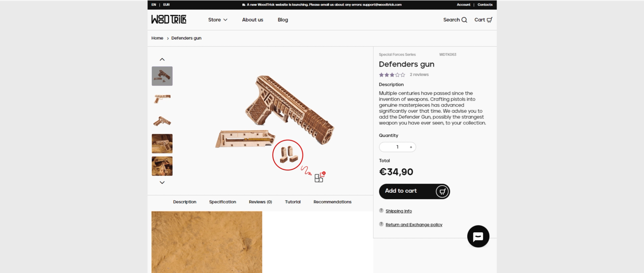Change the EUR currency selector
The height and width of the screenshot is (273, 644).
click(x=166, y=5)
